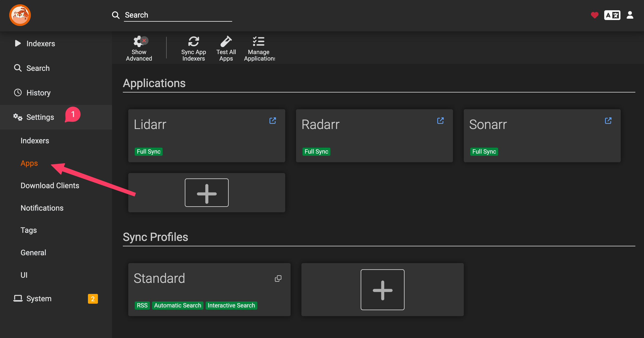Image resolution: width=644 pixels, height=338 pixels.
Task: Click the RSS tag on Standard profile
Action: tap(142, 305)
